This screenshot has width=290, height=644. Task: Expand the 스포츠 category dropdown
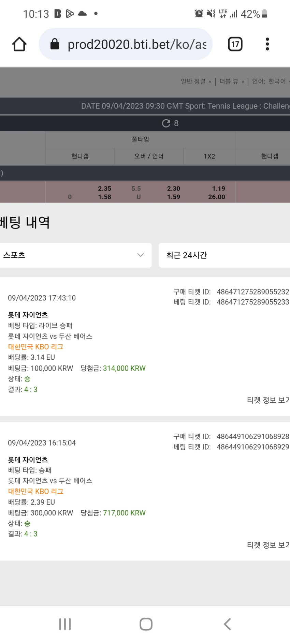pos(76,255)
